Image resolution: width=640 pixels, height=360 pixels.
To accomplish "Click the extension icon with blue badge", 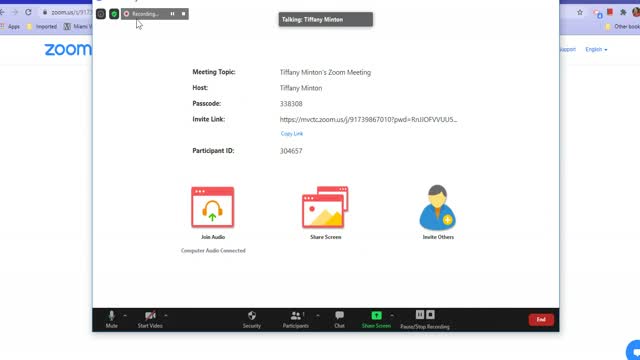I will (x=598, y=13).
